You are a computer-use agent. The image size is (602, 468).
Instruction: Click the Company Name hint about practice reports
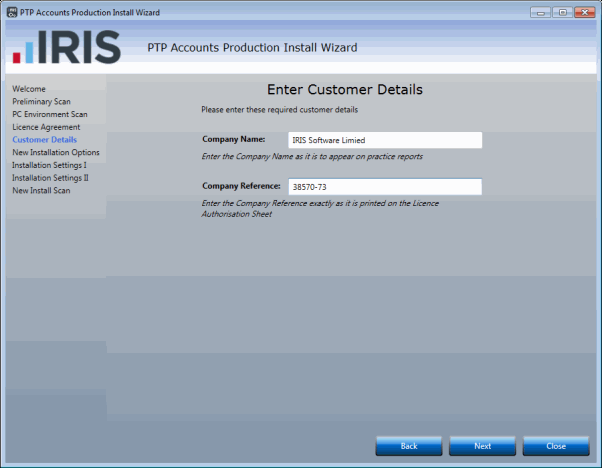[312, 156]
